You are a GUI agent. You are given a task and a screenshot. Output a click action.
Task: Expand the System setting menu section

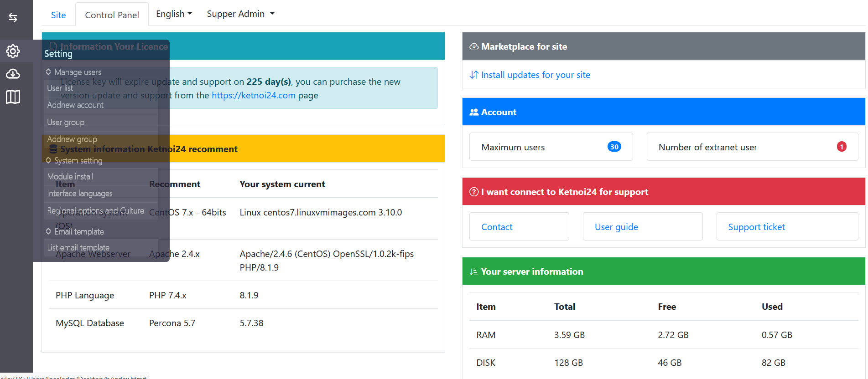pyautogui.click(x=74, y=160)
